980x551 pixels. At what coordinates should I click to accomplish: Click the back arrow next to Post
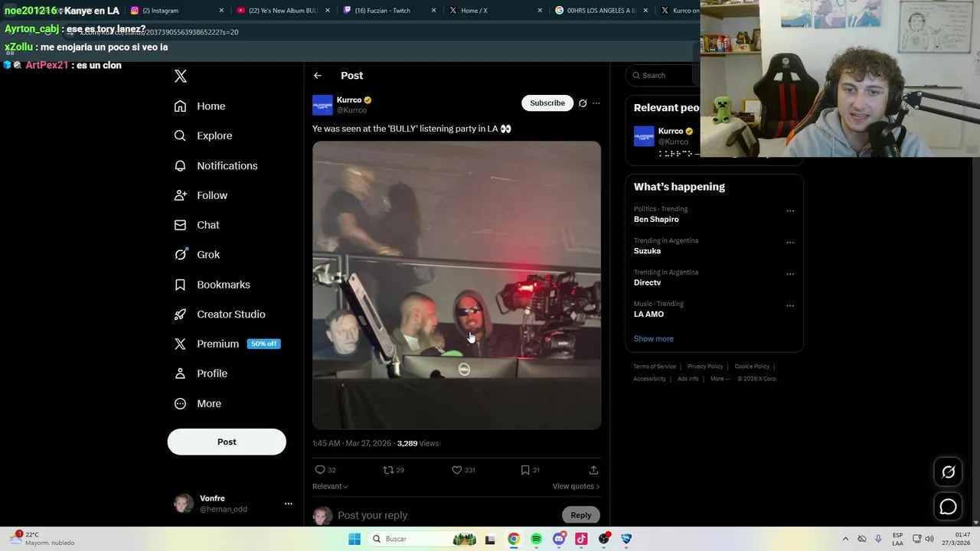tap(318, 76)
